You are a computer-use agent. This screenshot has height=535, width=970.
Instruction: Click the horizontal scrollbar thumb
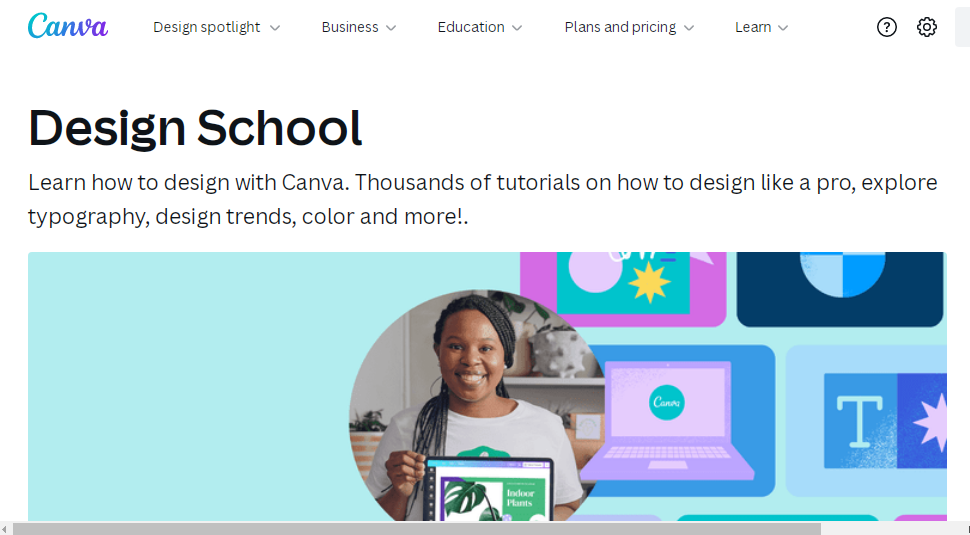click(x=417, y=529)
